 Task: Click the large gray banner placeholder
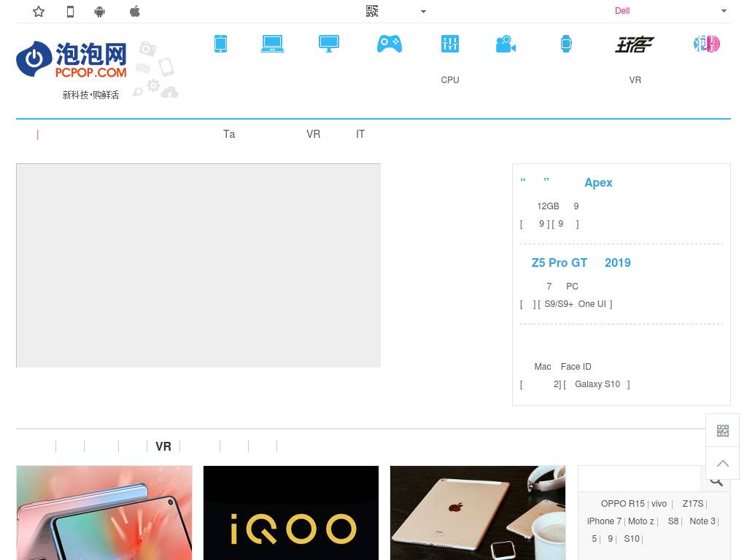[x=198, y=265]
